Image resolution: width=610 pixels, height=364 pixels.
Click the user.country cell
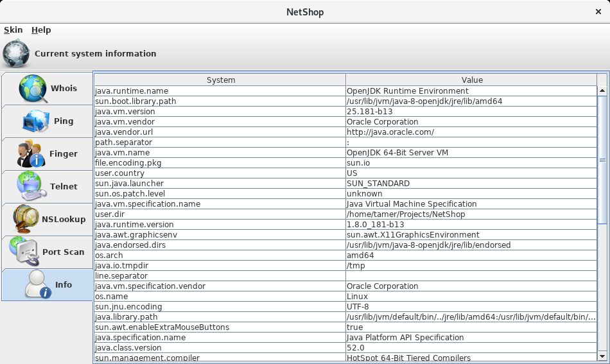point(220,173)
